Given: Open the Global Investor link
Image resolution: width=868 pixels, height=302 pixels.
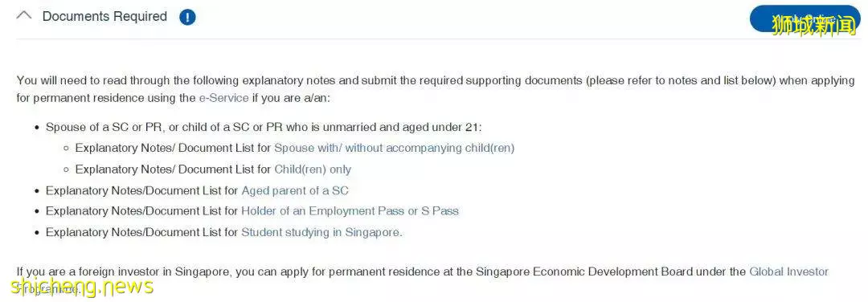Looking at the screenshot, I should (x=789, y=271).
